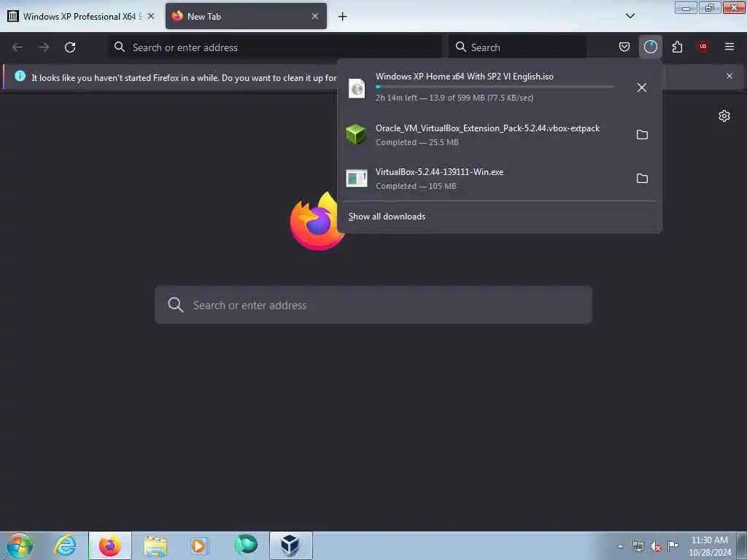Click the green Extension Pack file icon

356,135
